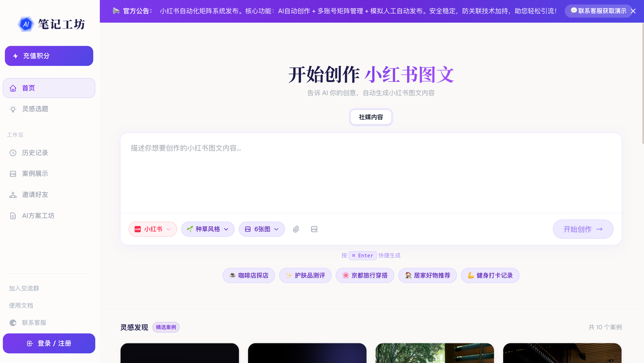This screenshot has width=644, height=363.
Task: Click the home icon beside 首页
Action: [13, 88]
